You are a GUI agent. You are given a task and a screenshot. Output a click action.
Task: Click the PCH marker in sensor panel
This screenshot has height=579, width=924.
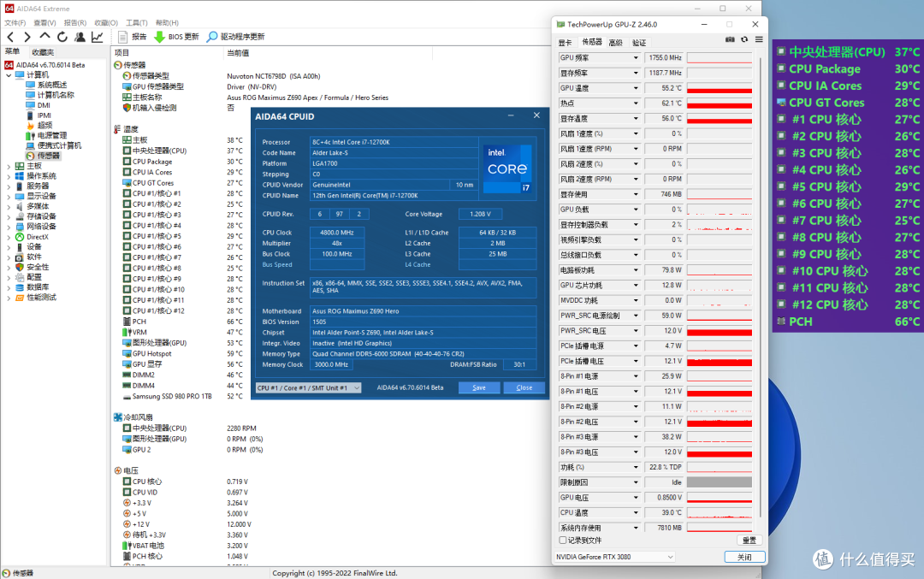(x=781, y=321)
